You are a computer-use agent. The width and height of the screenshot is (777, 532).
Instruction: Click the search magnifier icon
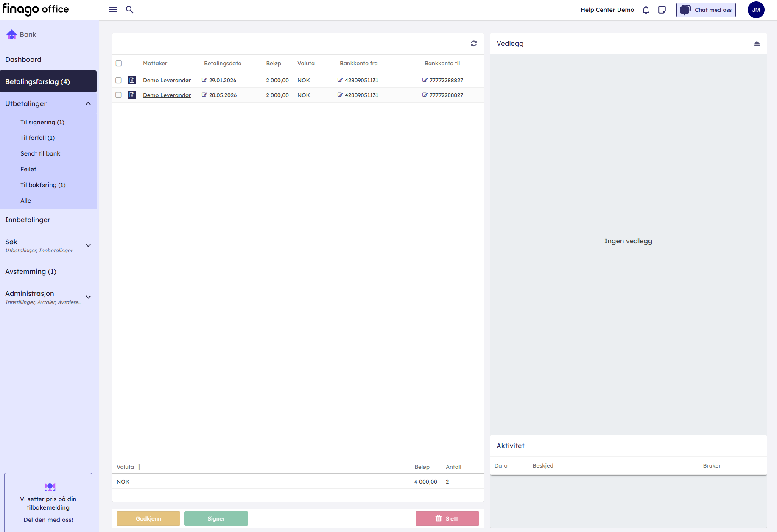(130, 10)
